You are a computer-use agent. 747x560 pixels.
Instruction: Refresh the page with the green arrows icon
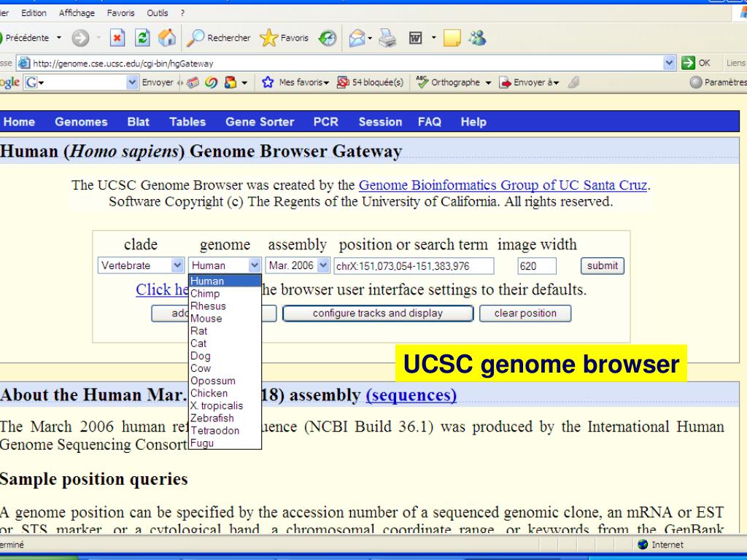(142, 38)
